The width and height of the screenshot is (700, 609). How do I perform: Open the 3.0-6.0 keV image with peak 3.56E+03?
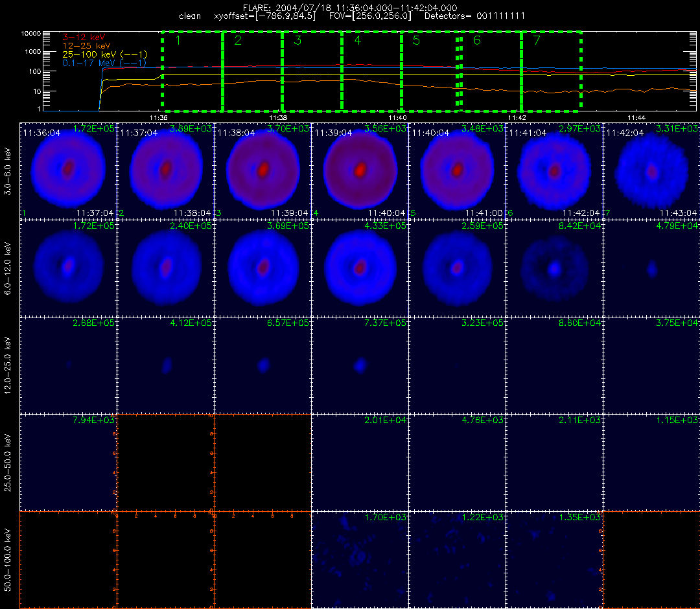(x=360, y=171)
